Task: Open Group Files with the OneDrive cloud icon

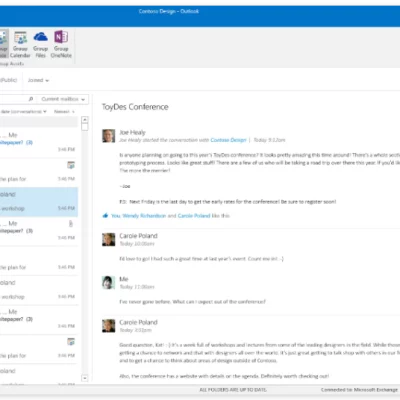Action: pos(40,44)
